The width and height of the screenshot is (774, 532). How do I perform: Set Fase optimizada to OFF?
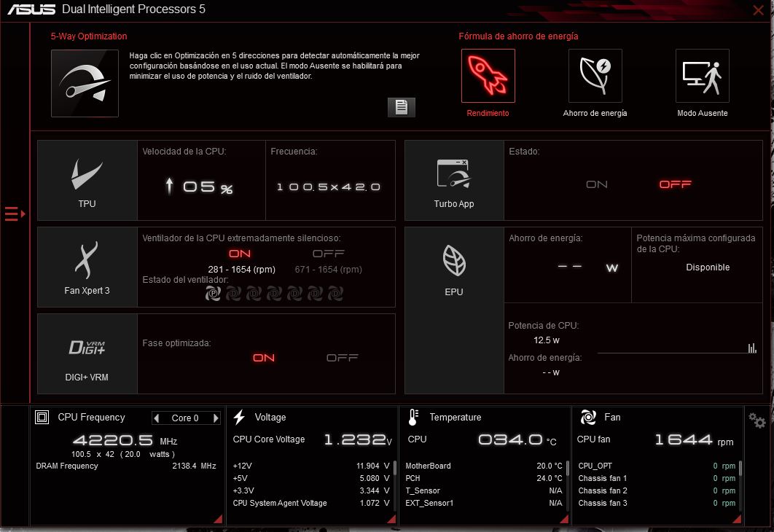[342, 358]
